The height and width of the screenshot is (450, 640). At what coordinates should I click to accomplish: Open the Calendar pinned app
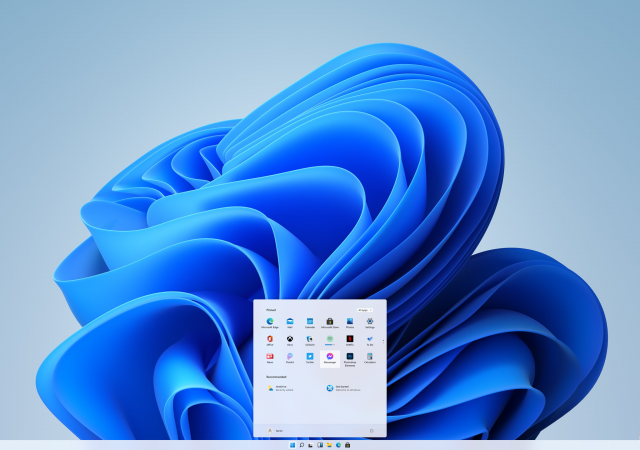(x=310, y=323)
